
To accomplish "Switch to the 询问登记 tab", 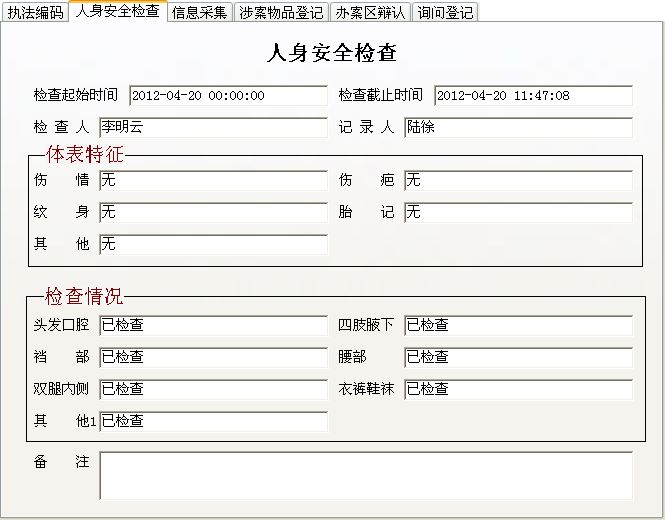I will pos(445,12).
